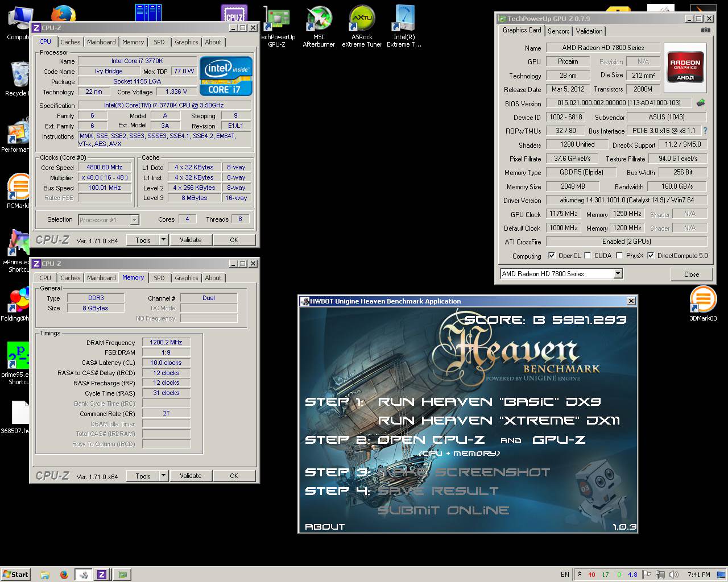
Task: Open the prime95 shortcut icon
Action: tap(17, 364)
